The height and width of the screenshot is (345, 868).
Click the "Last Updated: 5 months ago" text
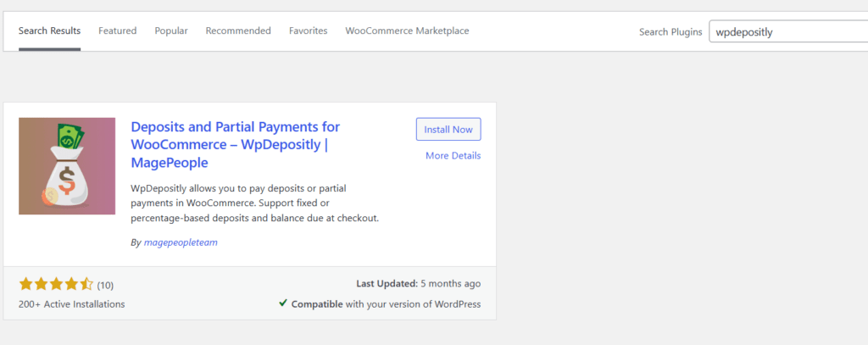click(419, 283)
